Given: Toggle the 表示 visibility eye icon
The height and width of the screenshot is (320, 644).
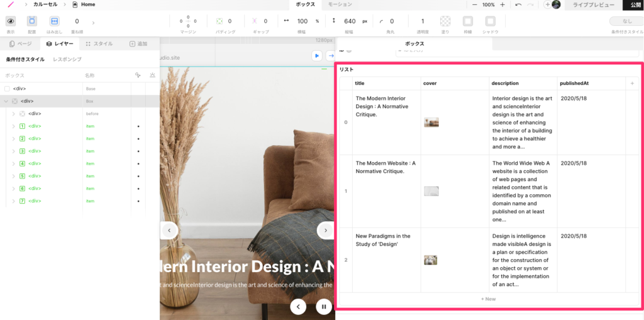Looking at the screenshot, I should click(x=11, y=21).
